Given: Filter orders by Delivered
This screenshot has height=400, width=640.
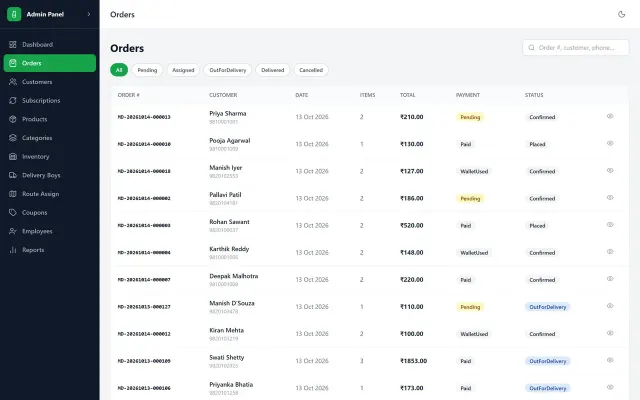Looking at the screenshot, I should (273, 70).
